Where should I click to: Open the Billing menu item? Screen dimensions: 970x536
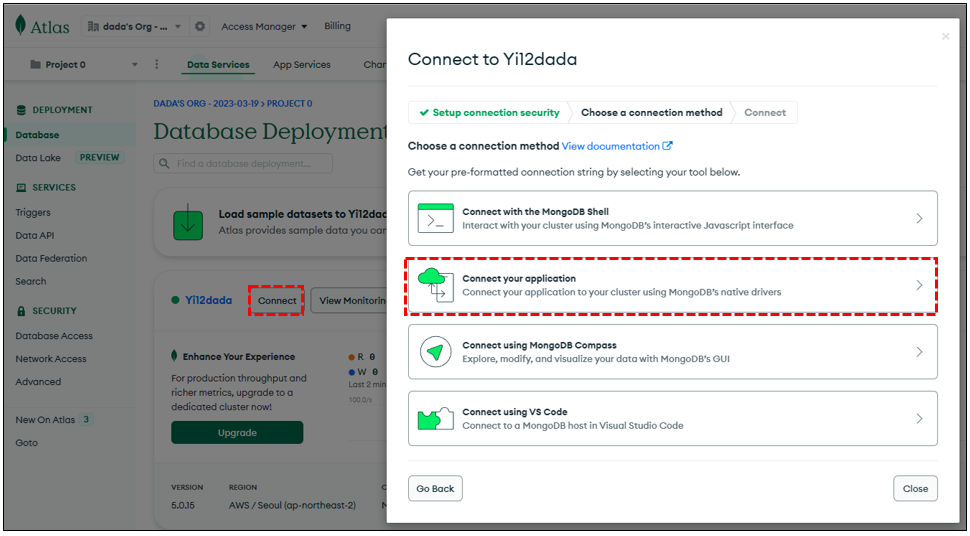click(337, 26)
